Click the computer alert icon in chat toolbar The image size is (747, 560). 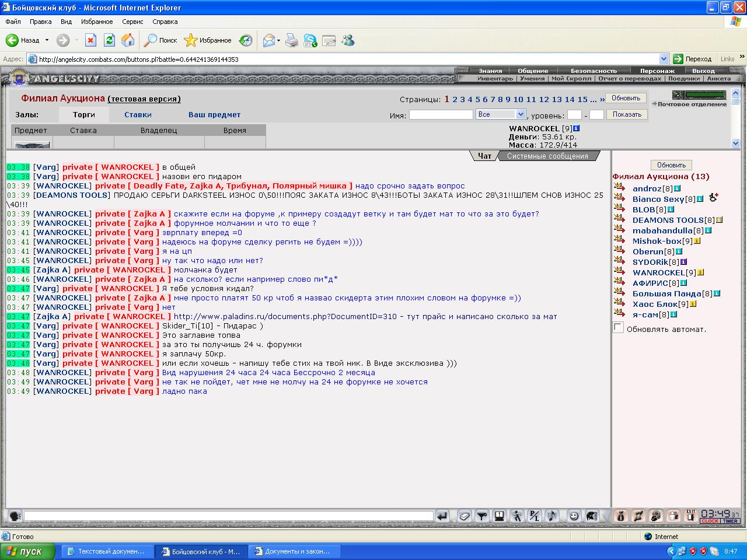(x=500, y=516)
